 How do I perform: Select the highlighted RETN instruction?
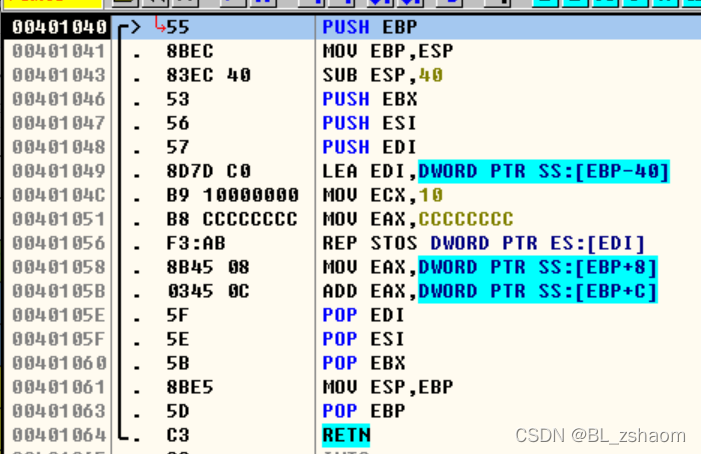click(346, 436)
